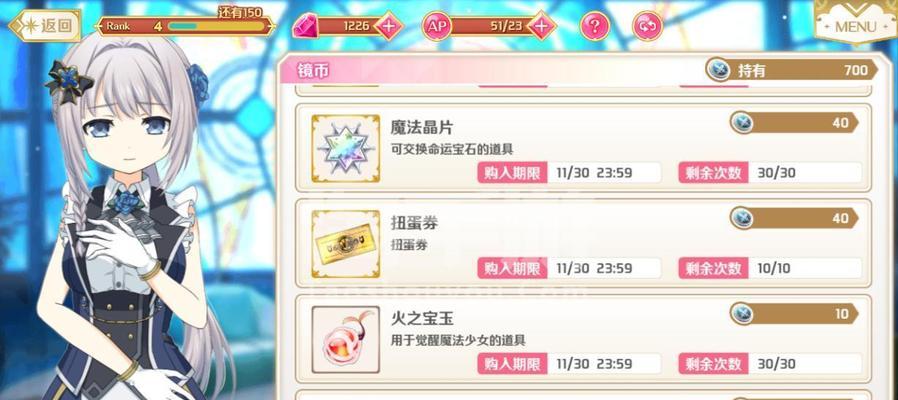The width and height of the screenshot is (898, 400).
Task: Buy 魔法晶片 via its 40 price tag
Action: pyautogui.click(x=794, y=123)
